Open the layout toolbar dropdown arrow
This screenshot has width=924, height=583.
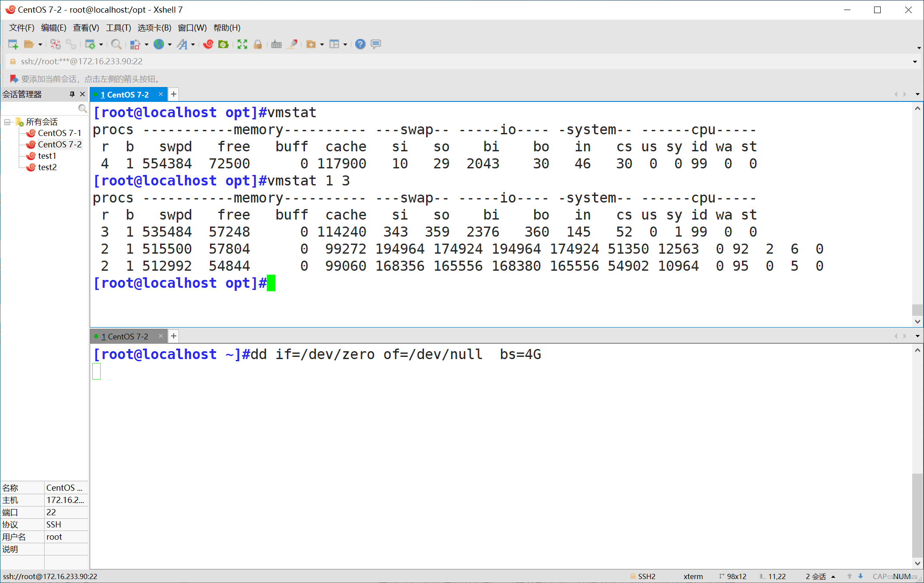(x=345, y=45)
